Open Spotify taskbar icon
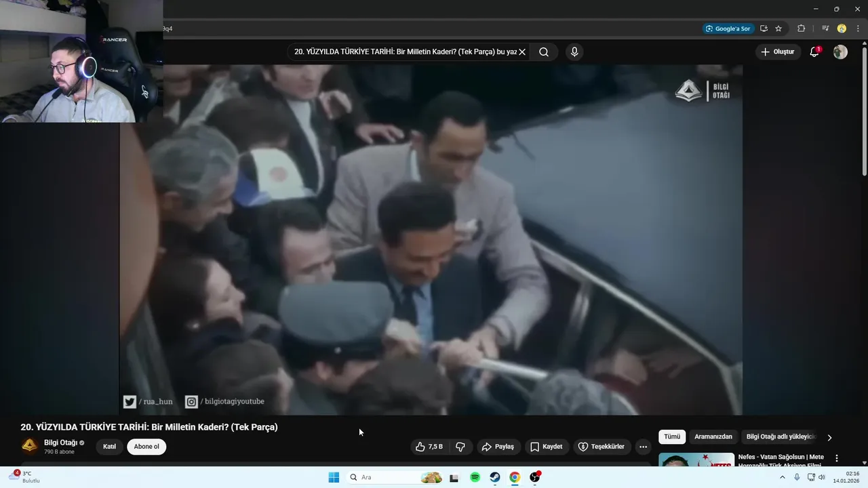Screen dimensions: 868x488 475,477
